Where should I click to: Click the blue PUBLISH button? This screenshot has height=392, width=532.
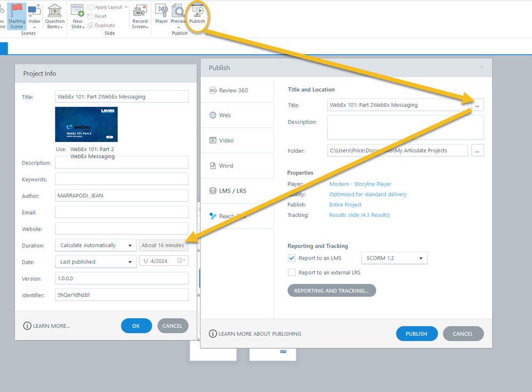[x=416, y=333]
